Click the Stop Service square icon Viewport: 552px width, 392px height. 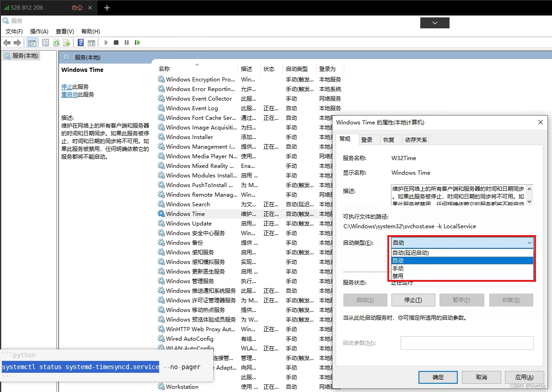116,43
